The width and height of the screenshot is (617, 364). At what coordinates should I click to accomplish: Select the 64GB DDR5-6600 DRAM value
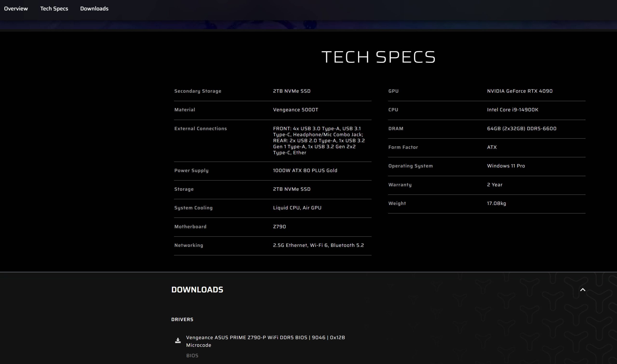pos(522,129)
